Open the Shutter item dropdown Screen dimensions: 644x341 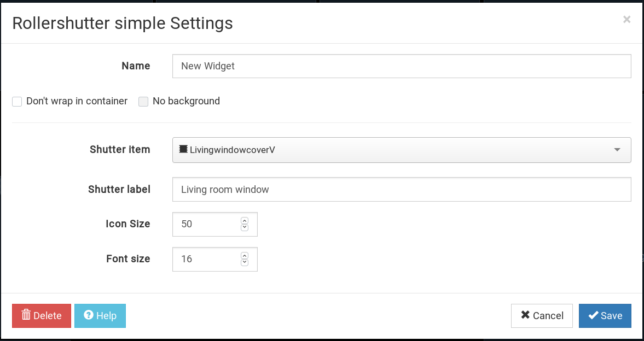[401, 150]
